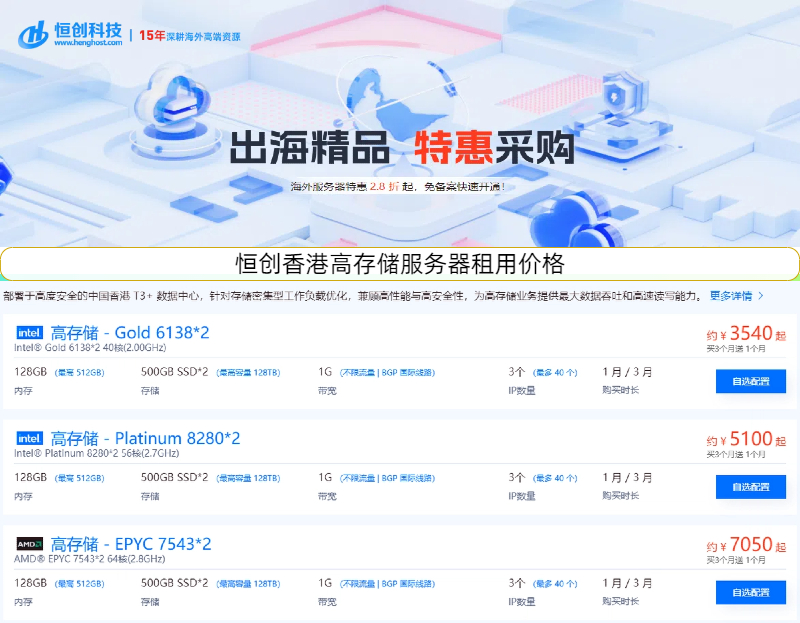The height and width of the screenshot is (623, 800).
Task: Click 自选配置 button for Platinum 8280*2
Action: pos(751,487)
